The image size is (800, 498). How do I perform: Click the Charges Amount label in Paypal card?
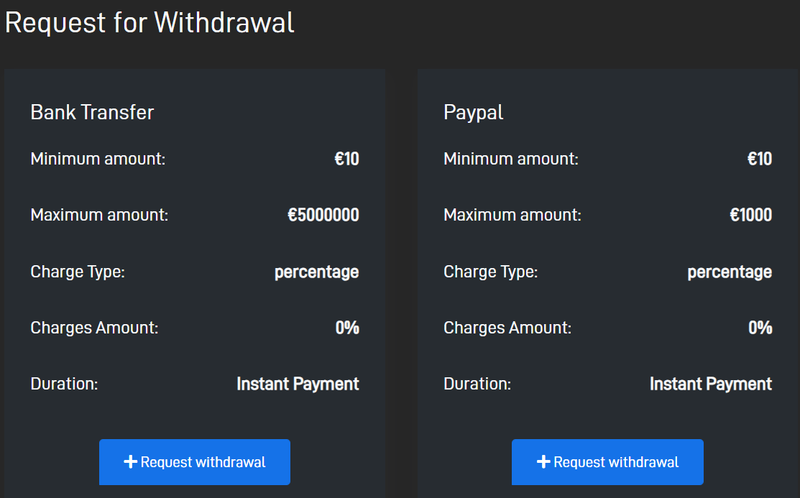(x=507, y=328)
